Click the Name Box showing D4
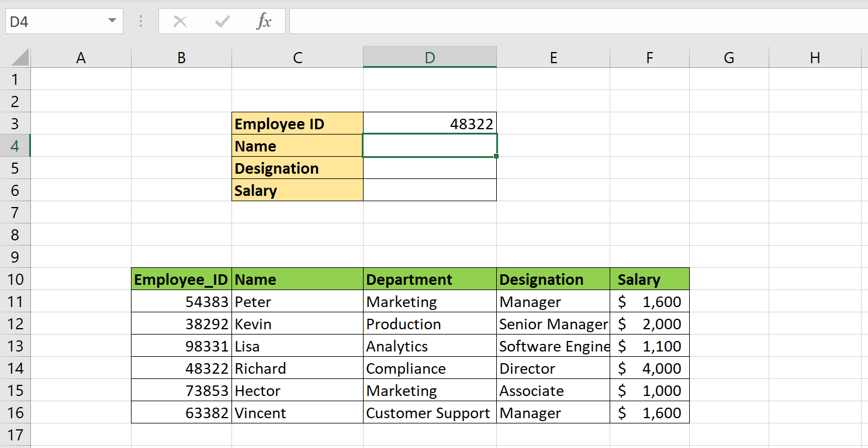 coord(58,21)
